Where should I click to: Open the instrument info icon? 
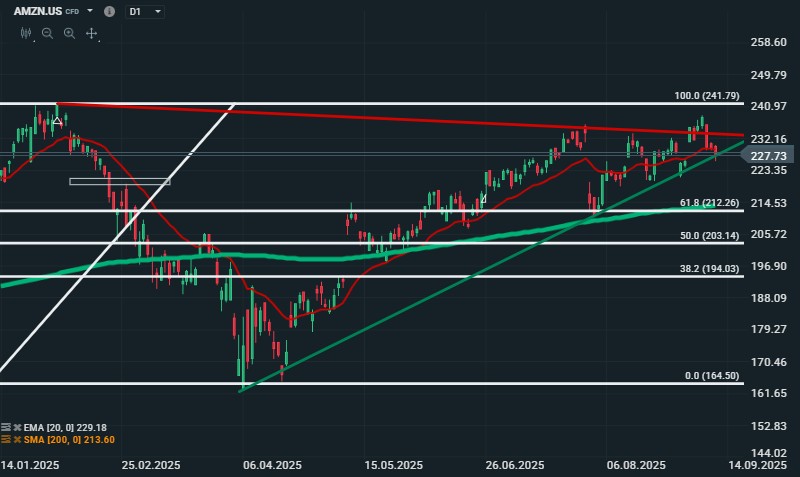[x=109, y=11]
